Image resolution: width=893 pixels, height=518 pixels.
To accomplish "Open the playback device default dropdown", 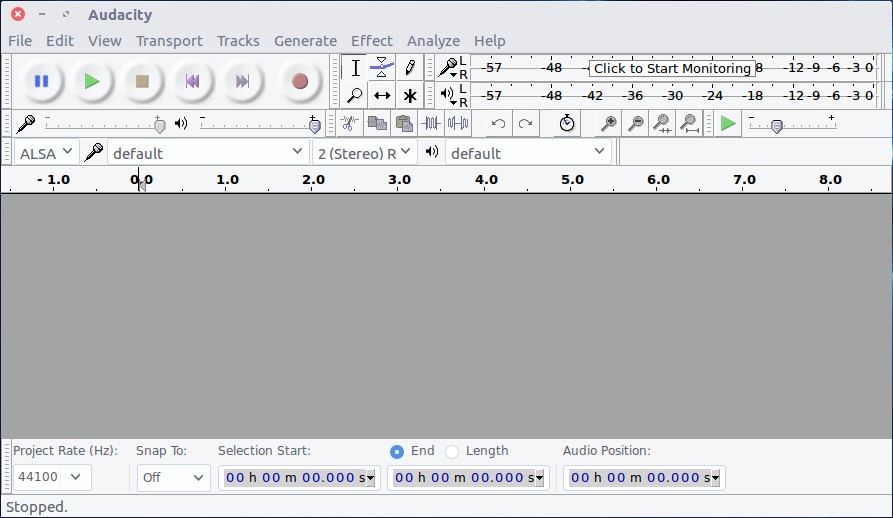I will [528, 153].
